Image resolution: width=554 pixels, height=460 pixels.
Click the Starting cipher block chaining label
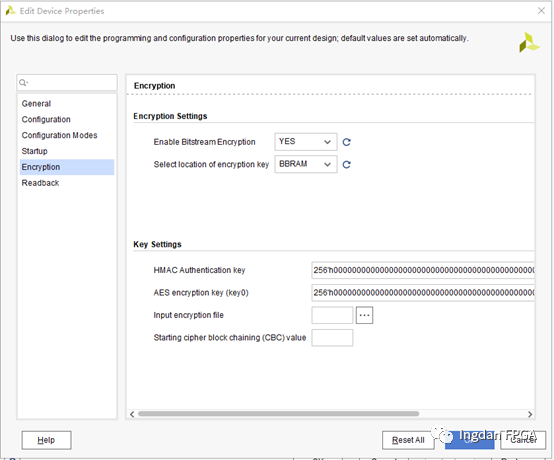pos(230,338)
